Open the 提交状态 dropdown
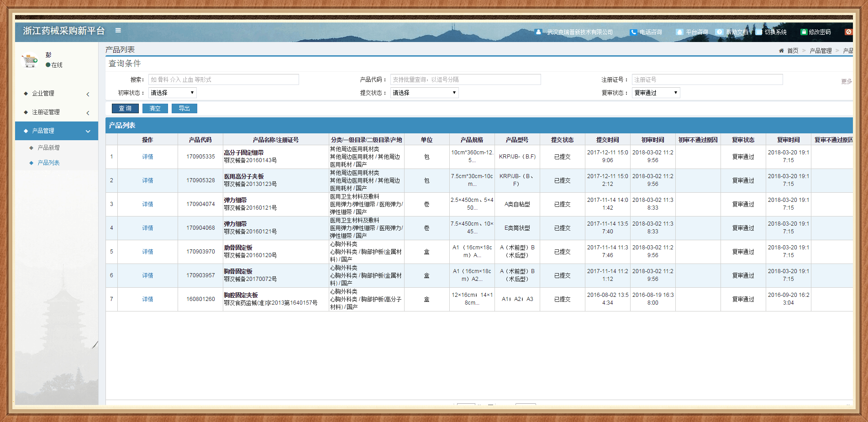Viewport: 868px width, 422px height. 424,93
